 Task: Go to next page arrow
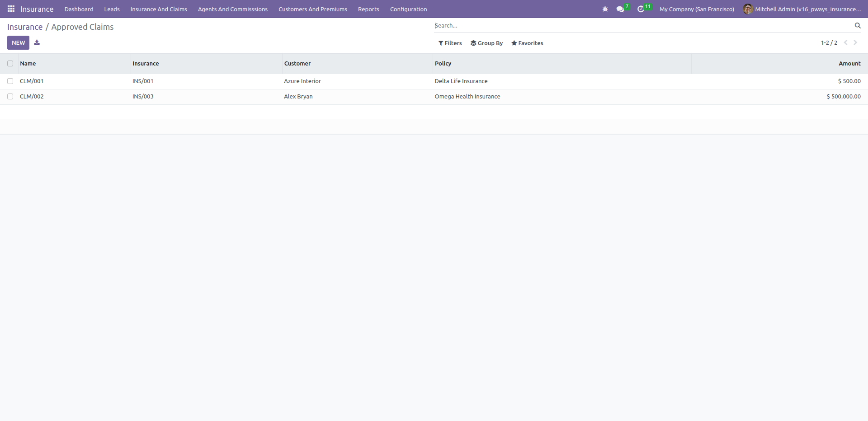click(855, 42)
